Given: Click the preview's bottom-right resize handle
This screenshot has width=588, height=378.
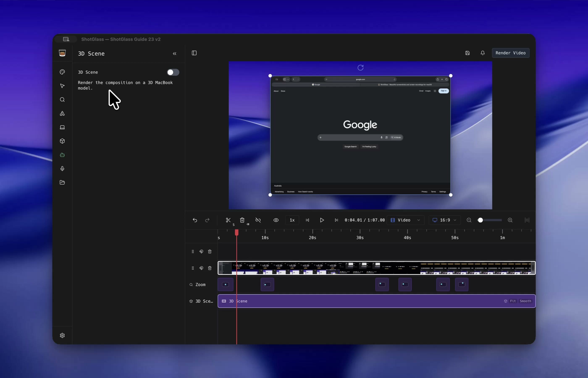Looking at the screenshot, I should 451,195.
